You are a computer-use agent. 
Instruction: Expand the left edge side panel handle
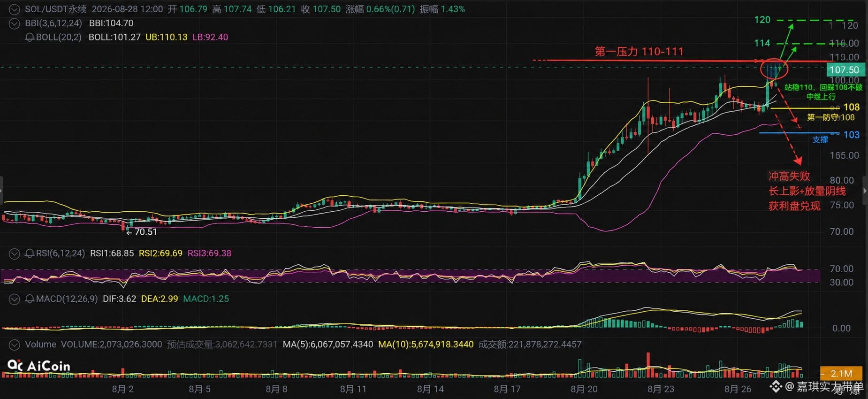pyautogui.click(x=1, y=191)
